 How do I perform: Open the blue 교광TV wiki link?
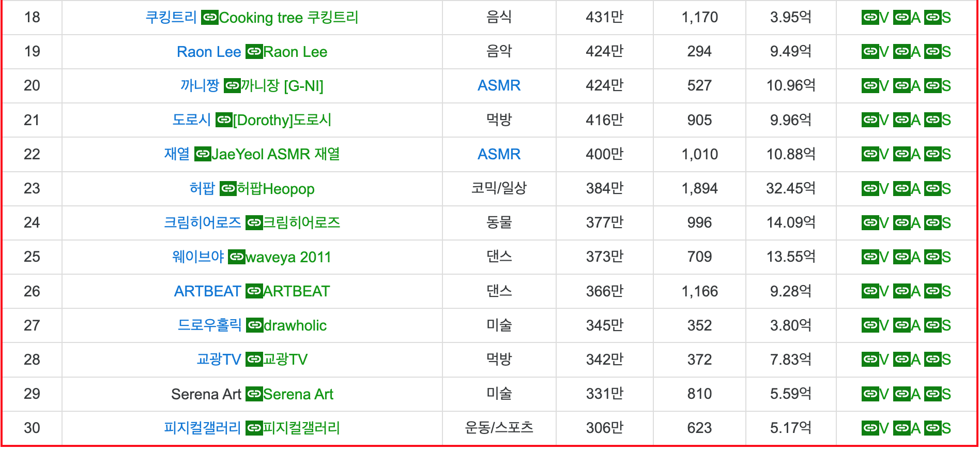[219, 360]
